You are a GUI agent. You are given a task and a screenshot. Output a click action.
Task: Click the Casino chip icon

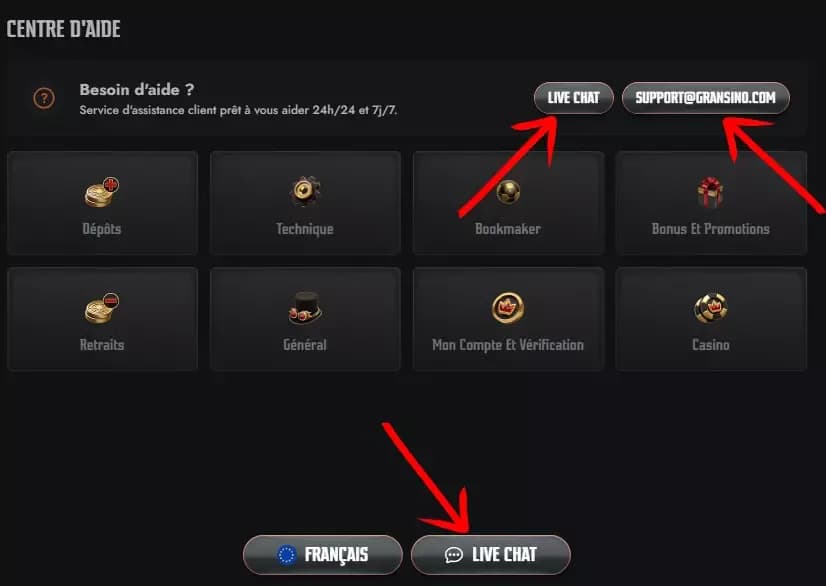(711, 308)
